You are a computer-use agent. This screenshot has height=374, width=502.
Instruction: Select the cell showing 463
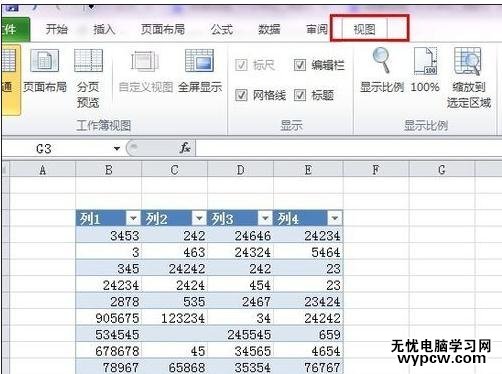[x=174, y=252]
